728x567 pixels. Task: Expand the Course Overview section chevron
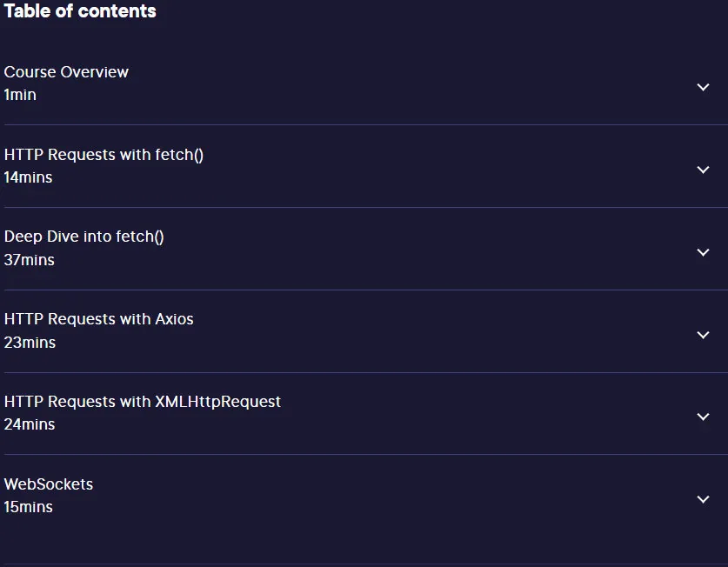tap(703, 87)
